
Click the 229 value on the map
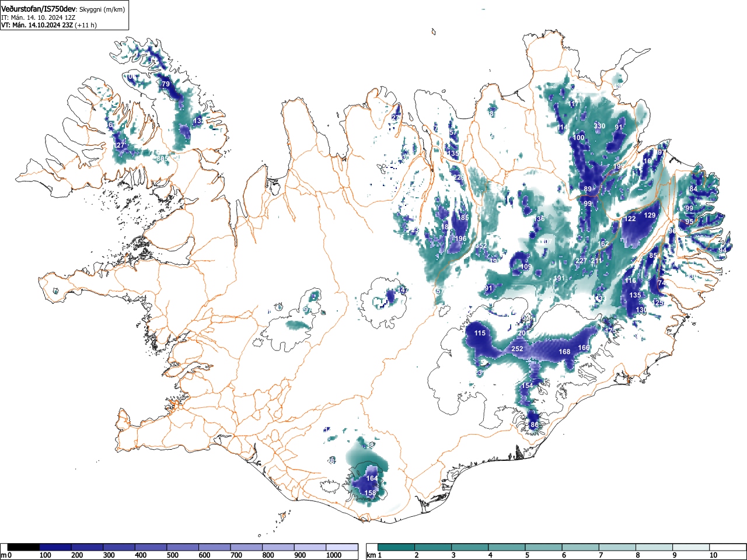click(459, 177)
